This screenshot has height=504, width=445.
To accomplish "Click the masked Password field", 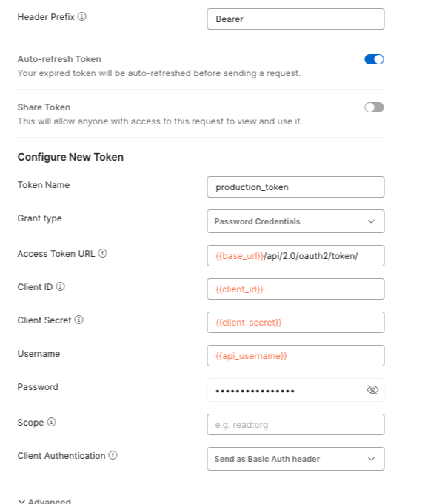I will [285, 390].
